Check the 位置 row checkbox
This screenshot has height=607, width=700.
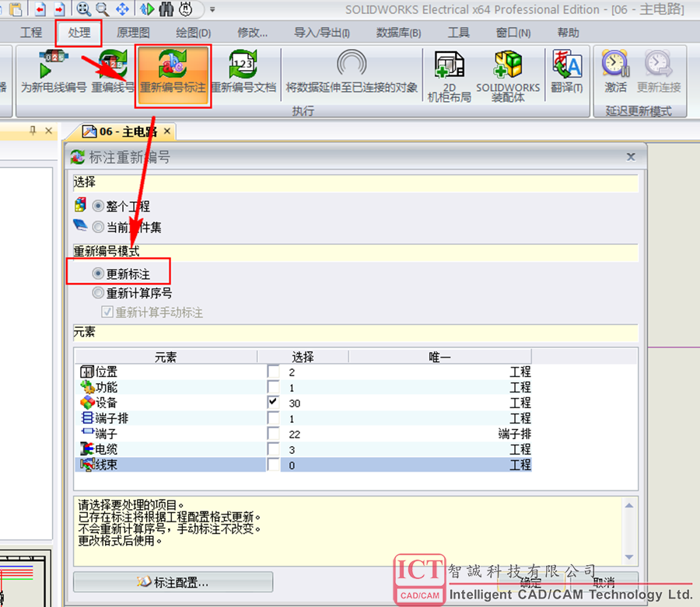(x=273, y=371)
